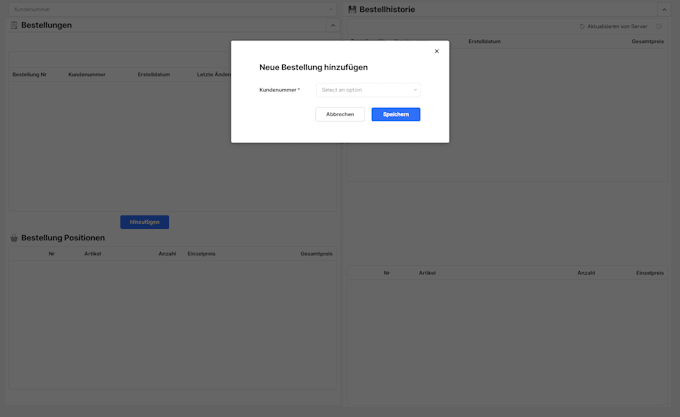The image size is (680, 417).
Task: Click the info icon right of Aktualisieren von Server
Action: (x=659, y=26)
